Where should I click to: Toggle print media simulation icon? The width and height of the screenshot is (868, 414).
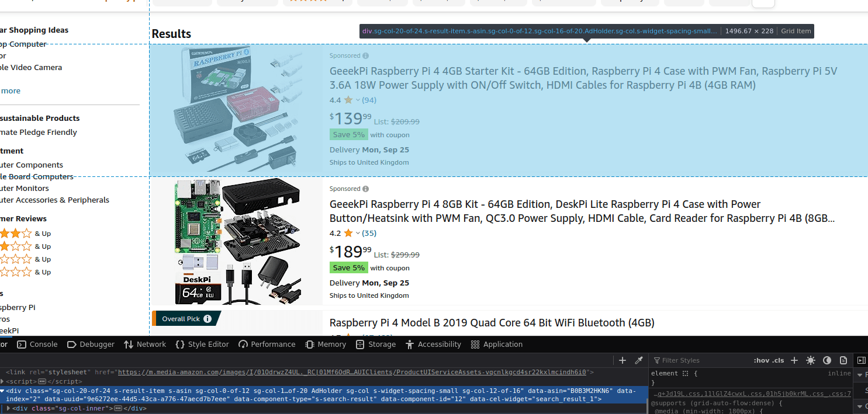(x=843, y=360)
